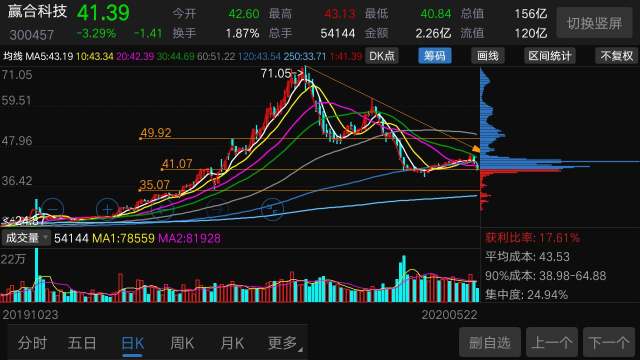Screen dimensions: 640x360
Task: Tap the orange trend line arrow marker
Action: [476, 149]
